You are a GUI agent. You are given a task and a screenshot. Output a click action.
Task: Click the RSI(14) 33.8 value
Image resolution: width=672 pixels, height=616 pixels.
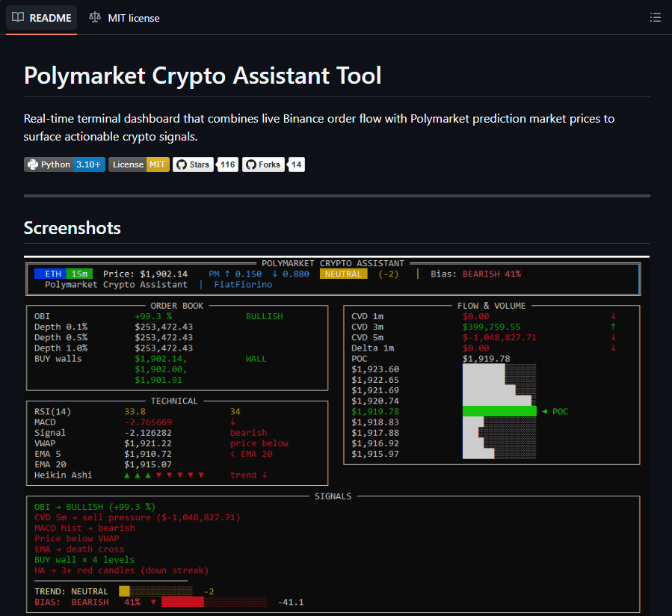point(135,411)
